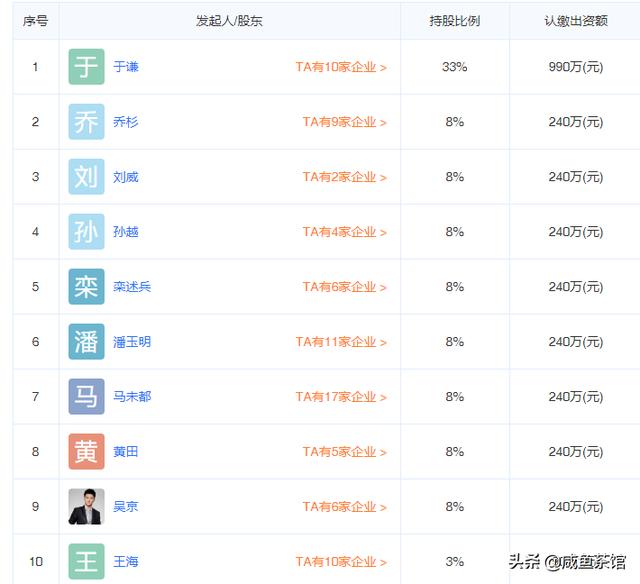Viewport: 640px width, 584px height.
Task: Click the 潘 avatar icon
Action: coord(86,342)
